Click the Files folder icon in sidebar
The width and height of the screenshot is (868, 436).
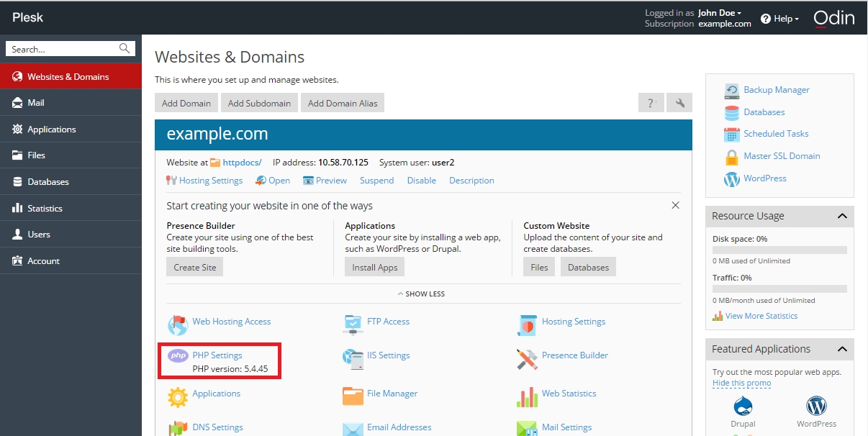[x=17, y=155]
